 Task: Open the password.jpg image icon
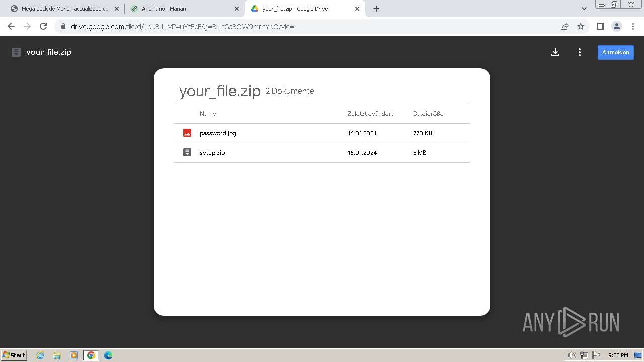coord(187,133)
